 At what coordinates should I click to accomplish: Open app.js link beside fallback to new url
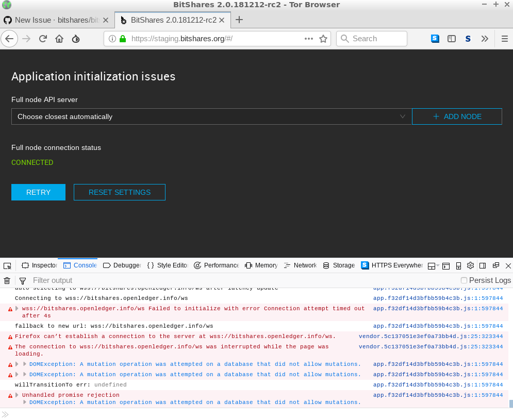(438, 326)
